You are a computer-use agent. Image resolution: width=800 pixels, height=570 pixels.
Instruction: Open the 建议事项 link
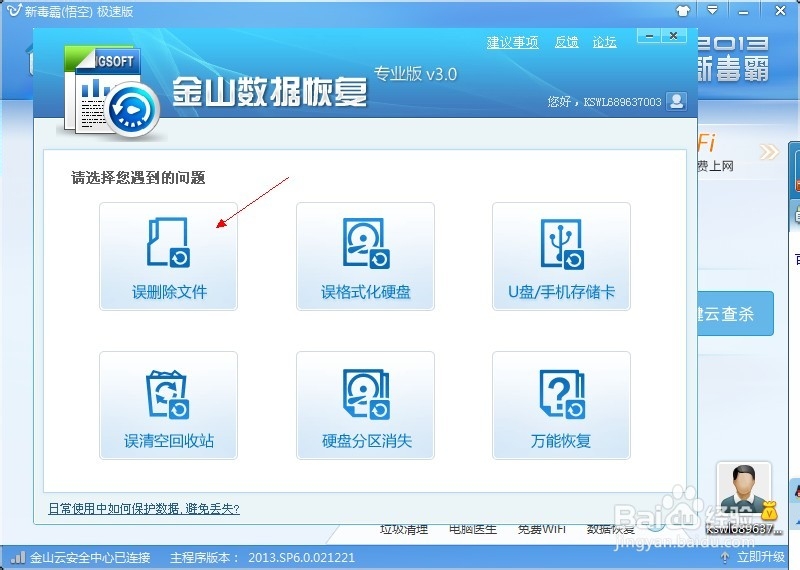[x=512, y=42]
